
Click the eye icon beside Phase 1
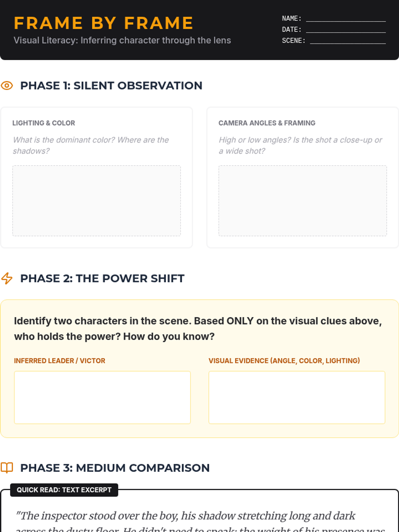click(x=7, y=86)
